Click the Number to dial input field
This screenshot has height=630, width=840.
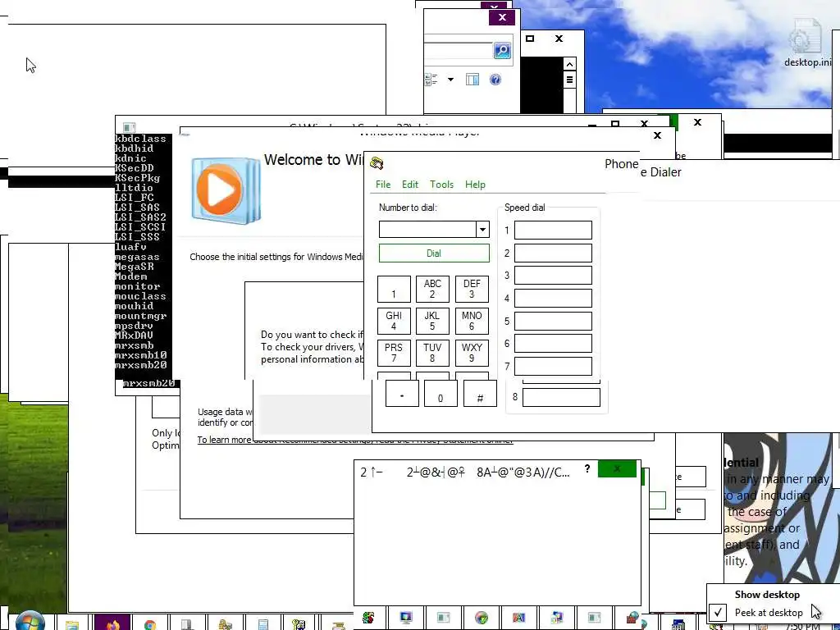click(427, 230)
